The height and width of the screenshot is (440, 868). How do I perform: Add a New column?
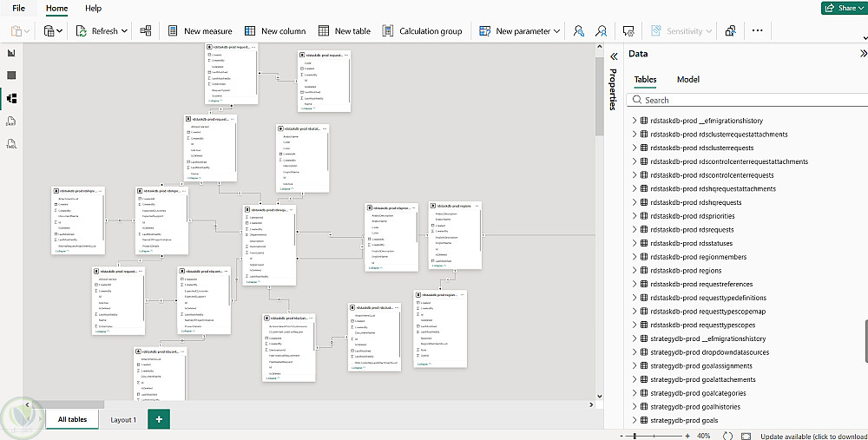click(275, 31)
